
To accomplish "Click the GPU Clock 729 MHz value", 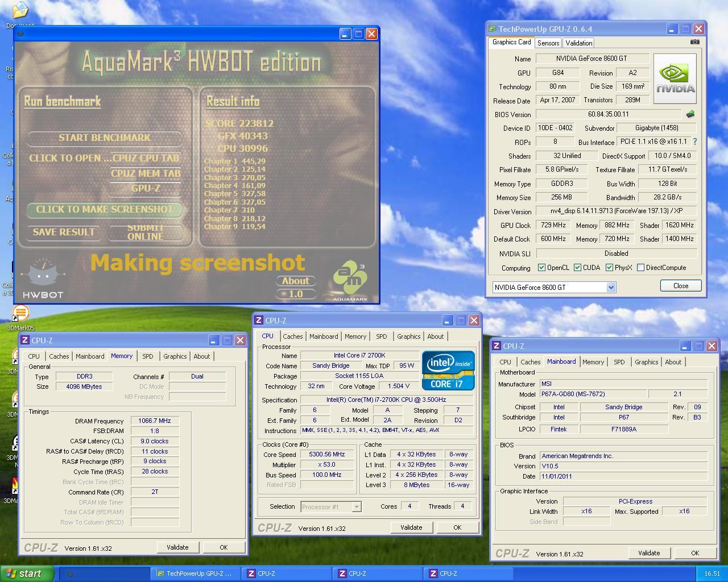I will pos(553,225).
